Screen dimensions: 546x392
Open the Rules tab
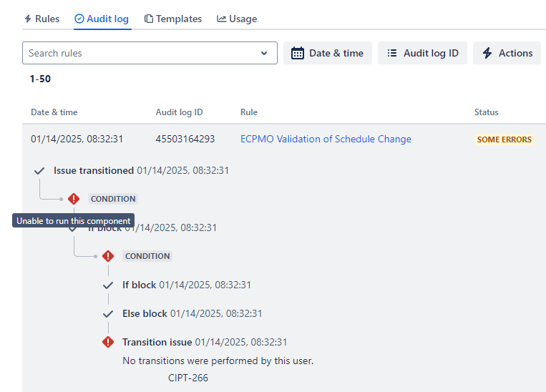coord(42,19)
